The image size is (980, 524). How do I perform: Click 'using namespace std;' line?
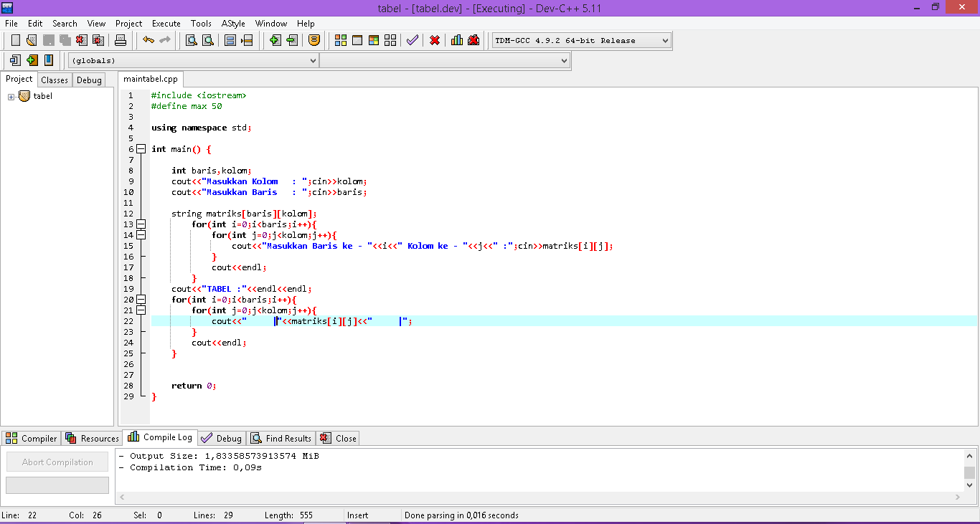pos(202,128)
